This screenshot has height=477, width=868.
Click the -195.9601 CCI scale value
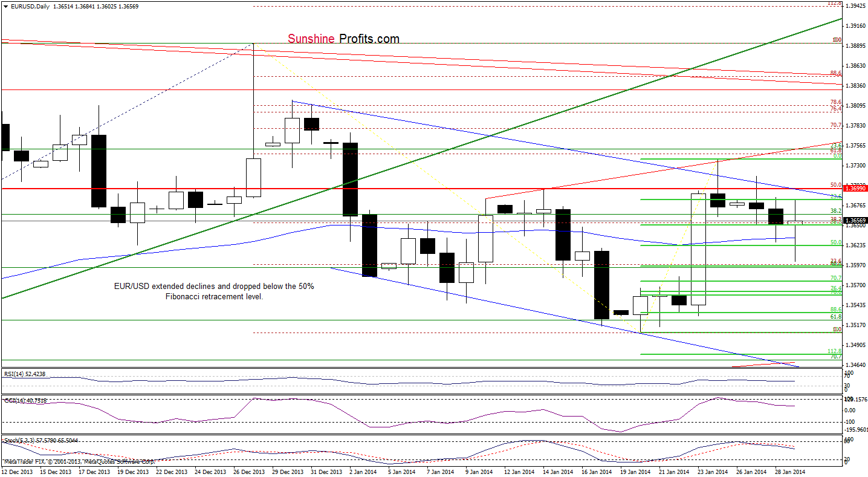(855, 429)
